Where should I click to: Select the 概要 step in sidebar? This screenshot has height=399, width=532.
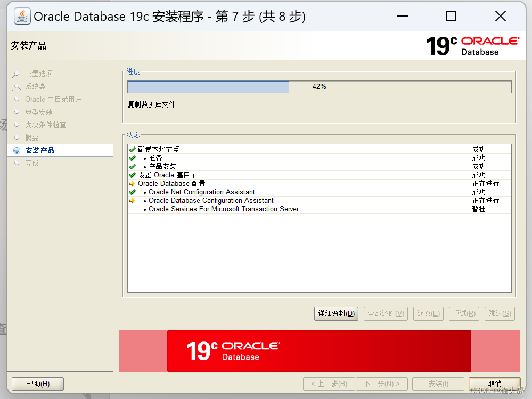32,138
